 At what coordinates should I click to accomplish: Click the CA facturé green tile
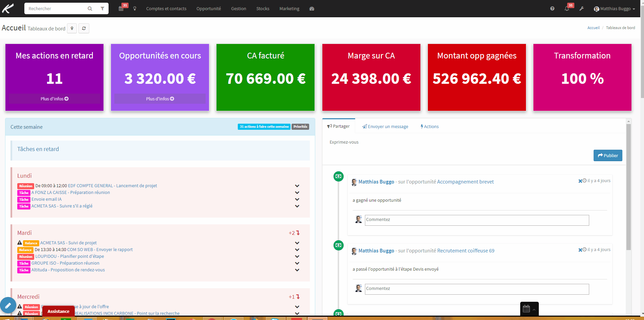point(266,77)
